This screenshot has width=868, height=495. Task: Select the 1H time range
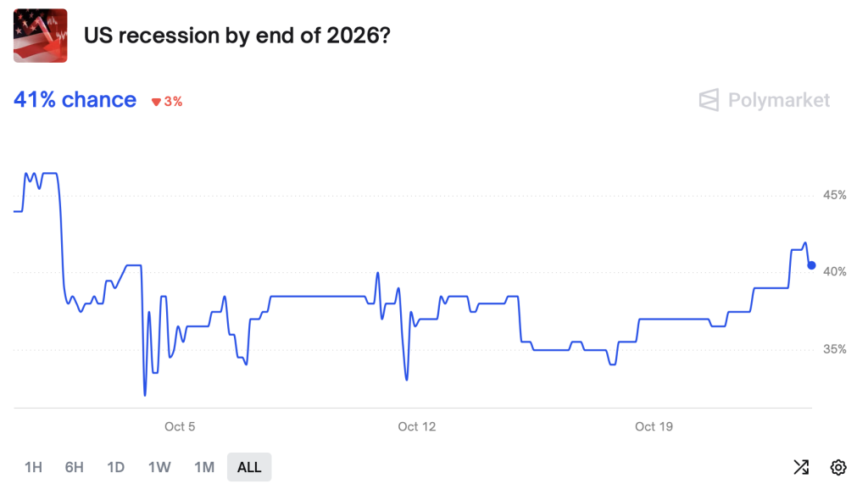[33, 467]
